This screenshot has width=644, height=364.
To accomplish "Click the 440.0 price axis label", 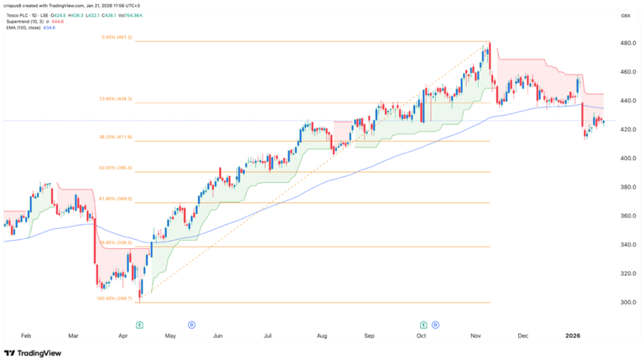I will tap(628, 101).
